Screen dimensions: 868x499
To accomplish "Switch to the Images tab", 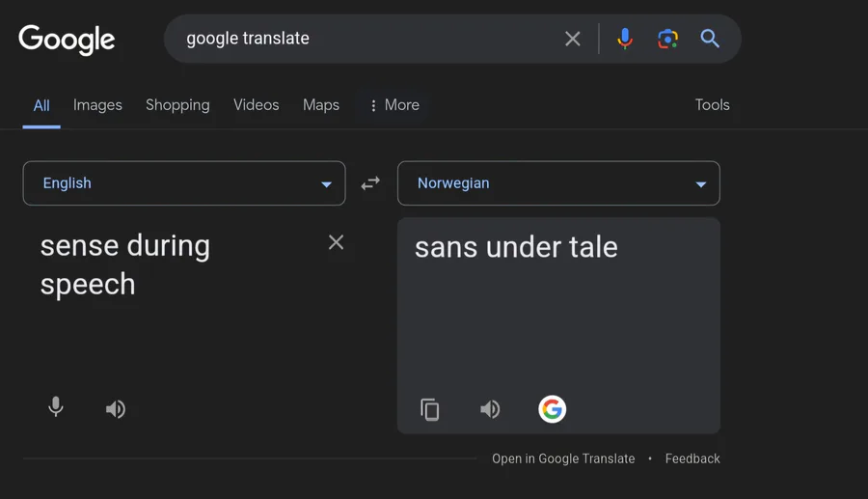I will pyautogui.click(x=97, y=105).
